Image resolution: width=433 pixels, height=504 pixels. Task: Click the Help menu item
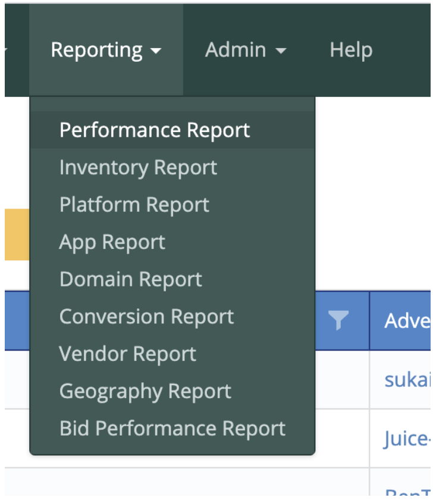[351, 50]
